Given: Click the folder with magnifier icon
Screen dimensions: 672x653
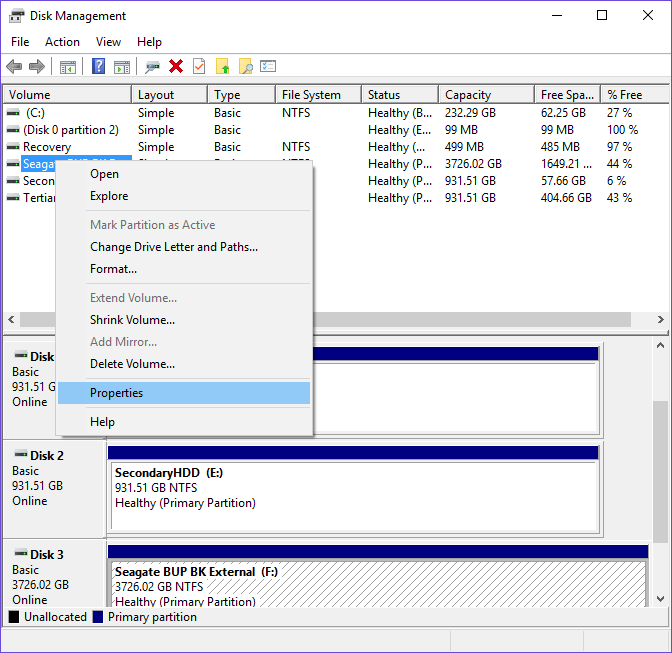Looking at the screenshot, I should 245,67.
